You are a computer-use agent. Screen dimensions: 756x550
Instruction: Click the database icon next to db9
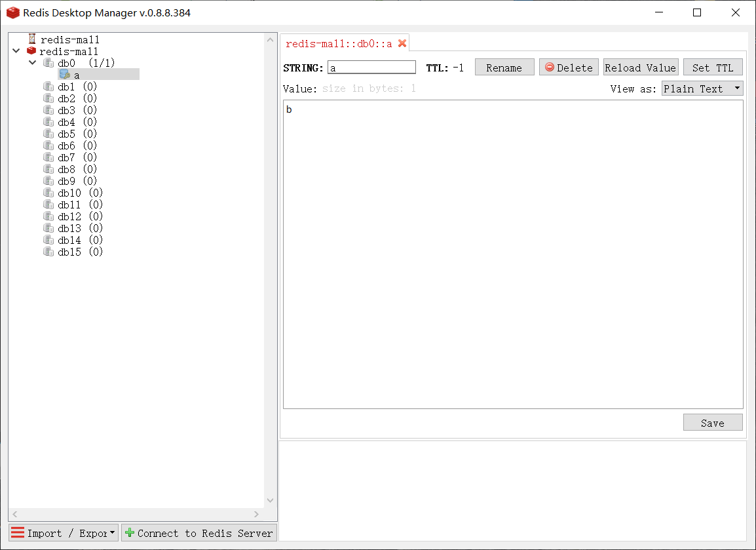tap(48, 180)
